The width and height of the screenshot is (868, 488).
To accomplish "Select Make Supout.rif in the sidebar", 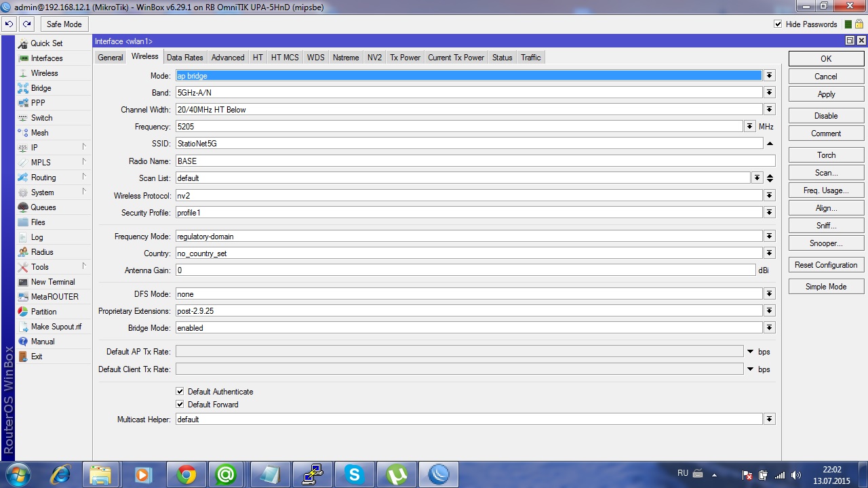I will coord(56,327).
